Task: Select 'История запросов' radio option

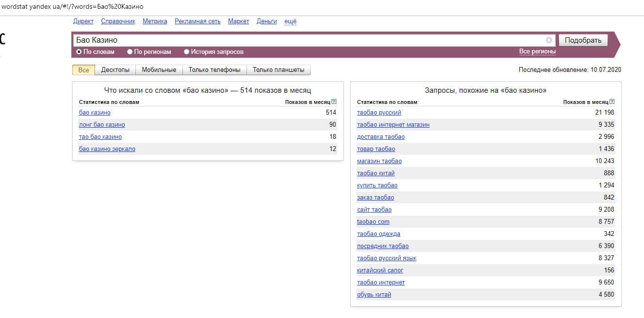Action: [x=187, y=52]
